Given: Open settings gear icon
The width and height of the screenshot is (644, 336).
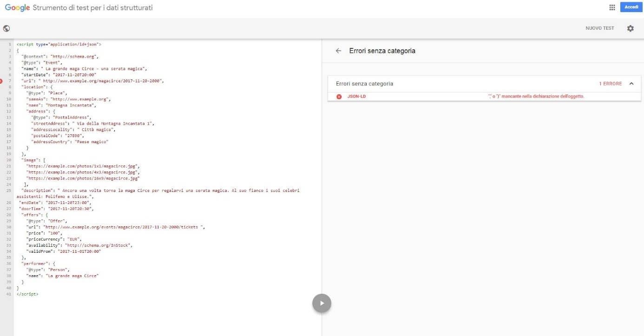Looking at the screenshot, I should (630, 28).
